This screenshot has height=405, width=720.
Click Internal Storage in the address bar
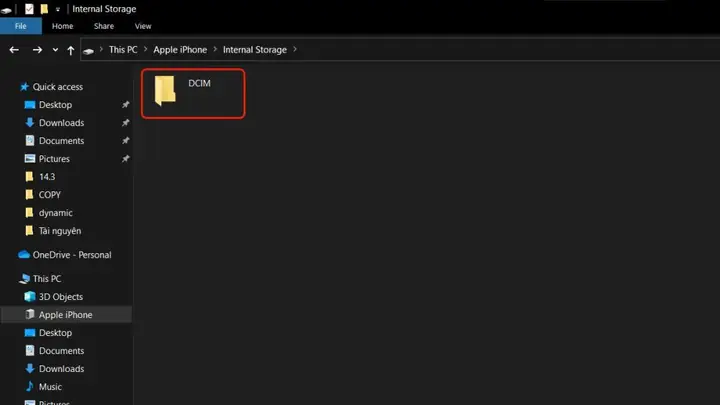[255, 50]
